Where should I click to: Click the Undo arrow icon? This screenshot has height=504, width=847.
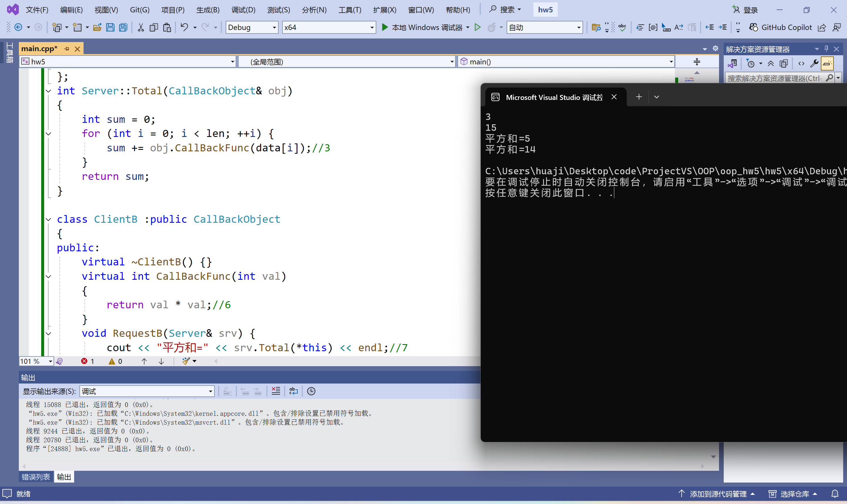(184, 27)
